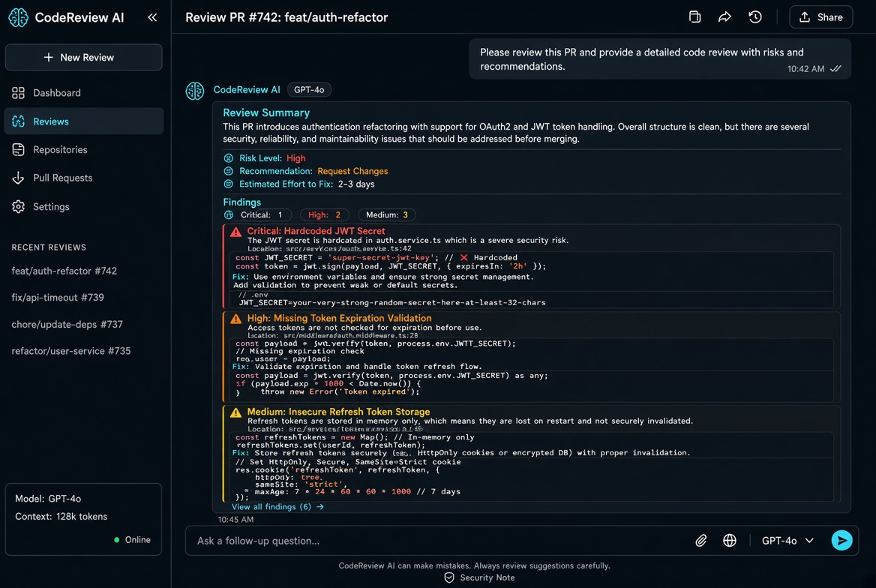Click the CodeReview AI avatar in chat
876x588 pixels.
tap(195, 91)
